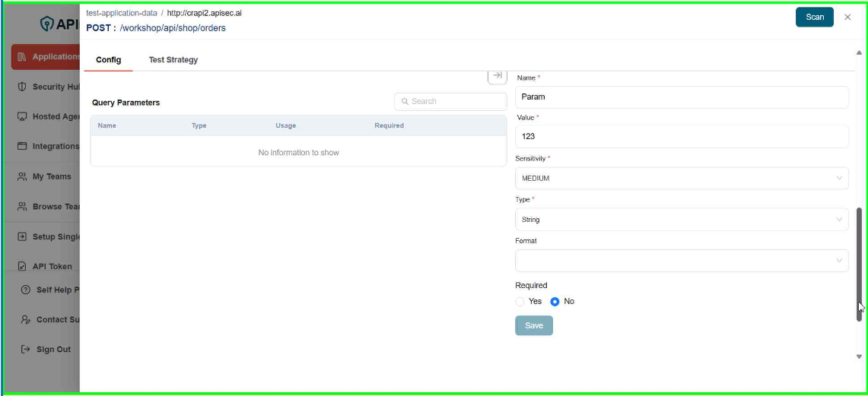Screen dimensions: 868x396
Task: Open the Type dropdown showing String
Action: pyautogui.click(x=681, y=220)
